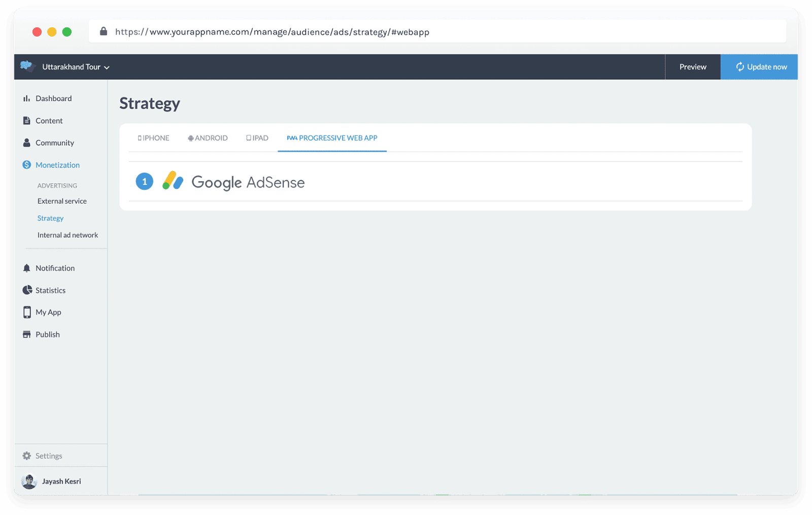Click the Jayash Kesri profile avatar
This screenshot has width=812, height=515.
(x=29, y=481)
